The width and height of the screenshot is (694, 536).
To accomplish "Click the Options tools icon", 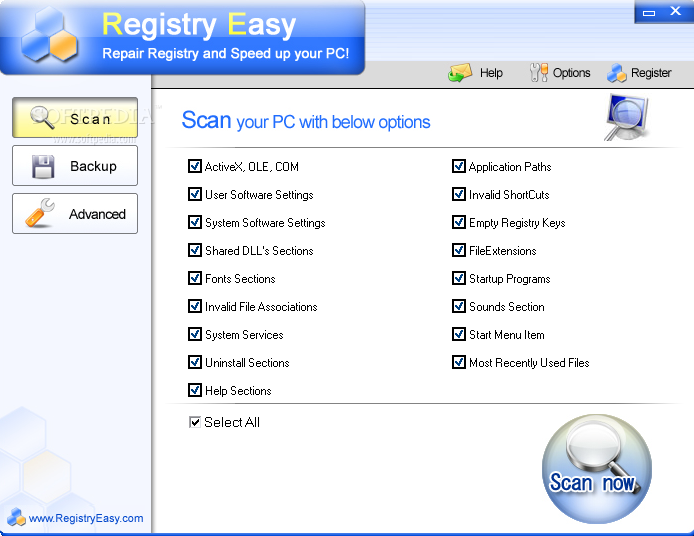I will pyautogui.click(x=539, y=72).
